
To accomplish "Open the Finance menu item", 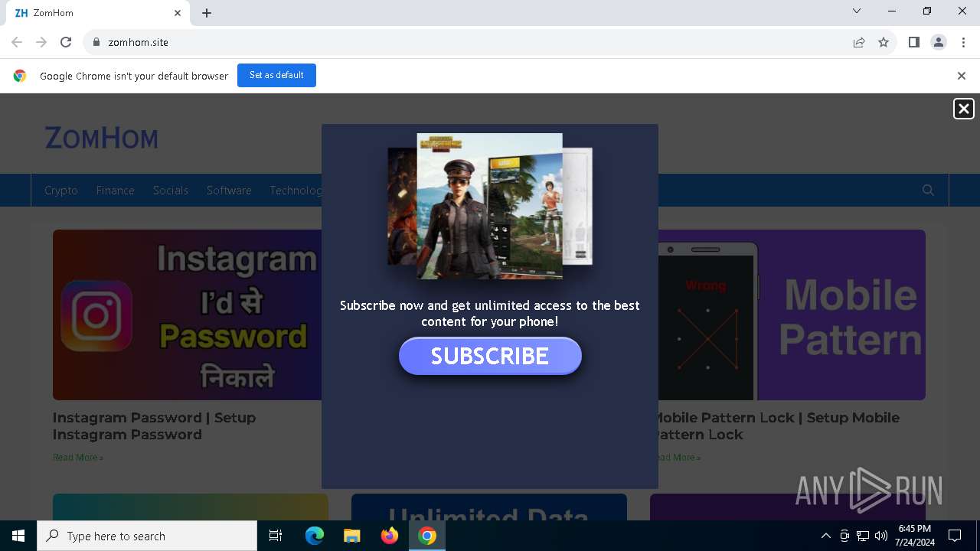I will click(116, 190).
